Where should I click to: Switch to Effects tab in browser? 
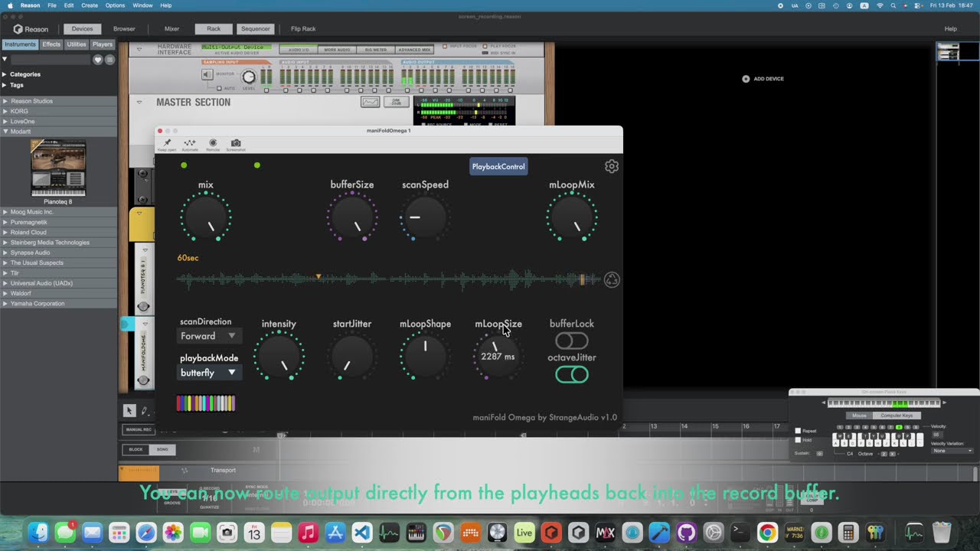(51, 44)
